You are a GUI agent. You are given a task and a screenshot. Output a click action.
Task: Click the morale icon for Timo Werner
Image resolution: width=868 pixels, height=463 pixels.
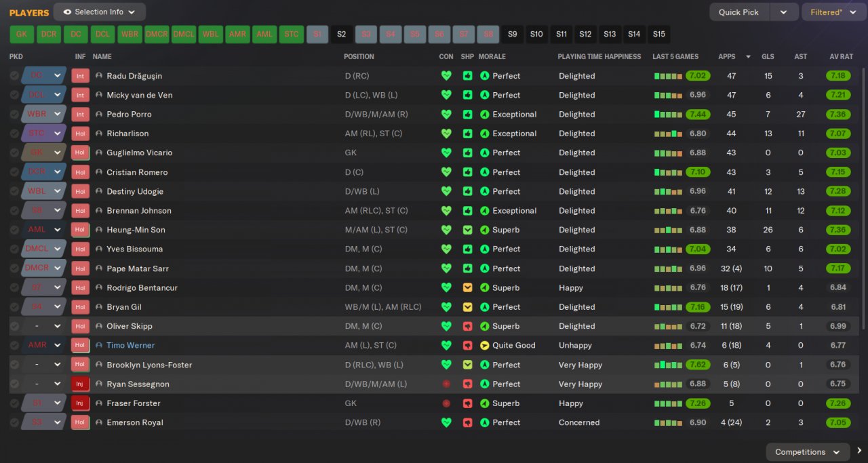point(484,345)
